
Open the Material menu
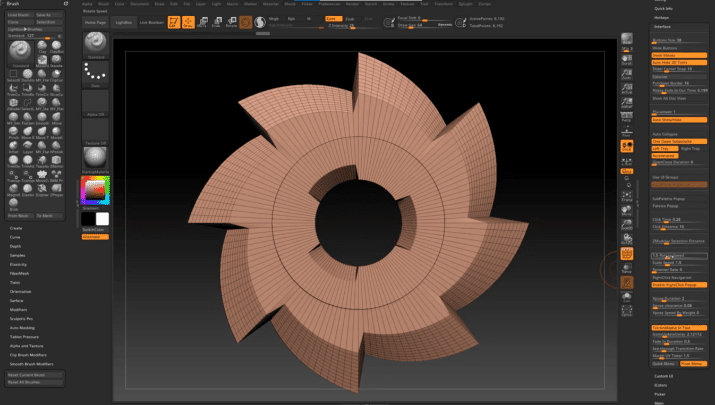[x=270, y=4]
